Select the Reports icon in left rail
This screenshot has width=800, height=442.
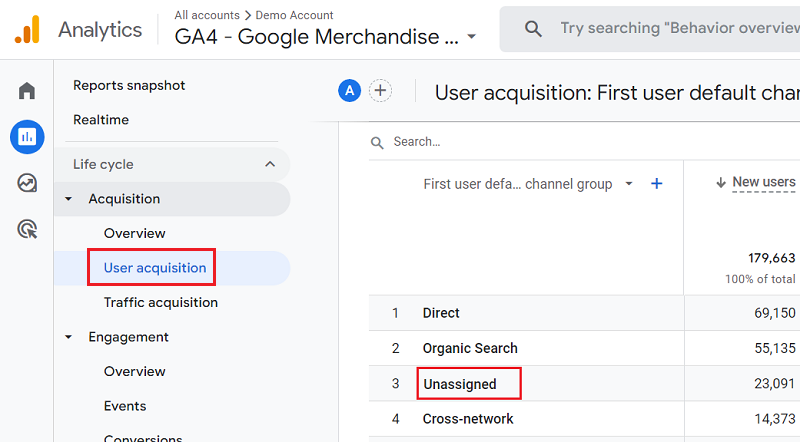click(x=27, y=136)
